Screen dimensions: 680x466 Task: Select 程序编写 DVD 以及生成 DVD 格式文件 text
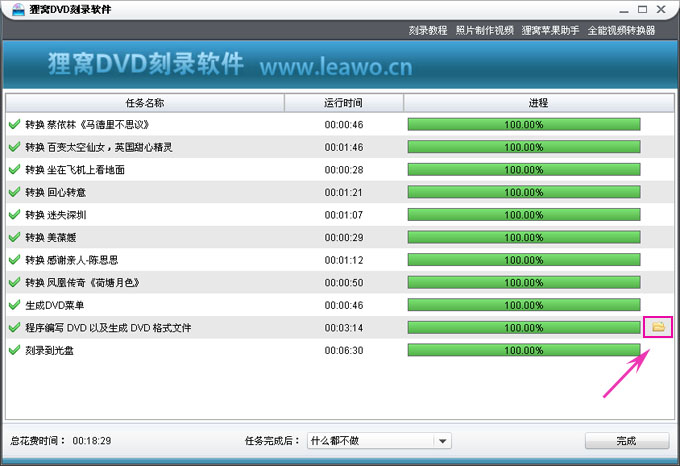pos(108,328)
